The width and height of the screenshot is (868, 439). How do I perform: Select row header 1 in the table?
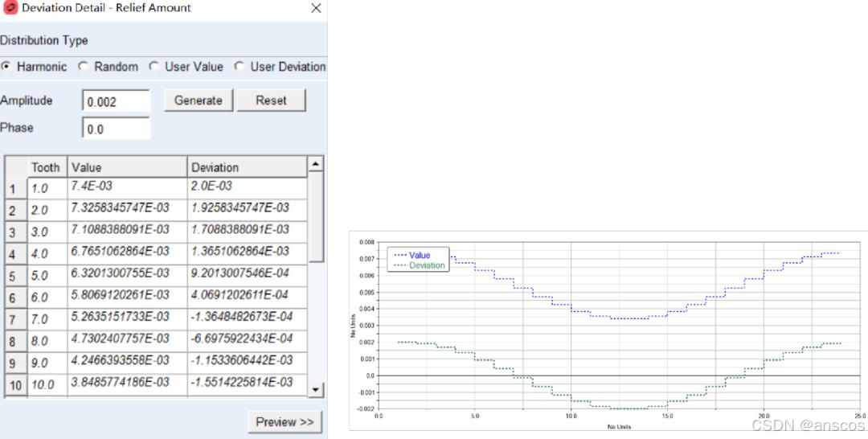tap(15, 189)
